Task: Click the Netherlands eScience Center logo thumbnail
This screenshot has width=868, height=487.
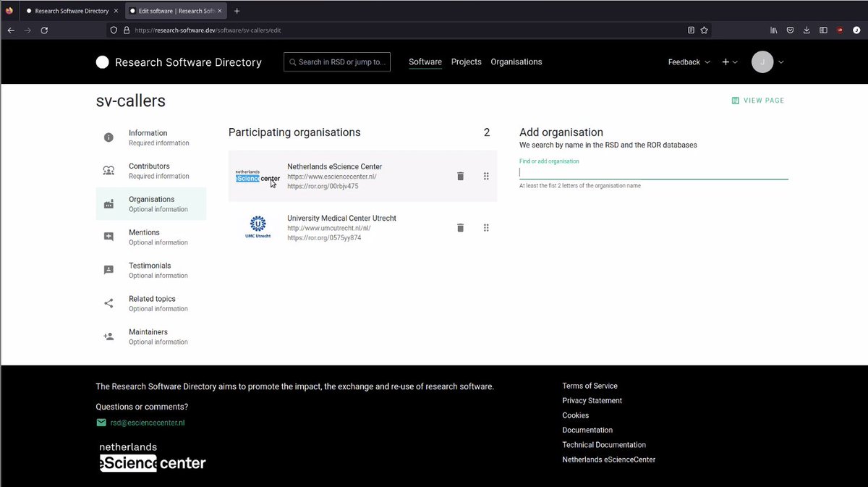Action: [x=258, y=176]
